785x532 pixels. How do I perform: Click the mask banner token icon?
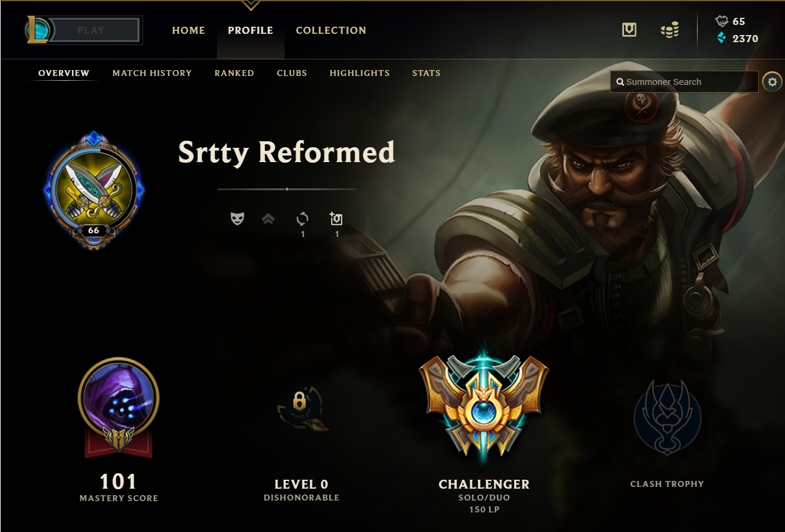click(x=237, y=218)
